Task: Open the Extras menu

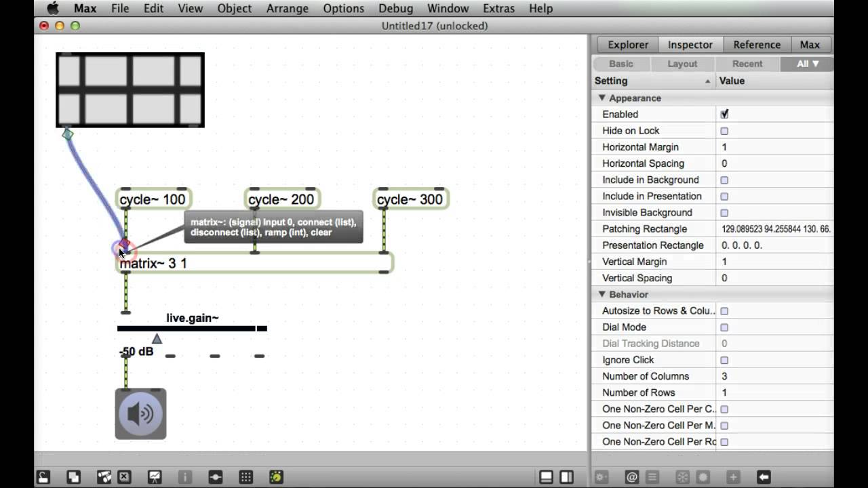Action: [498, 8]
